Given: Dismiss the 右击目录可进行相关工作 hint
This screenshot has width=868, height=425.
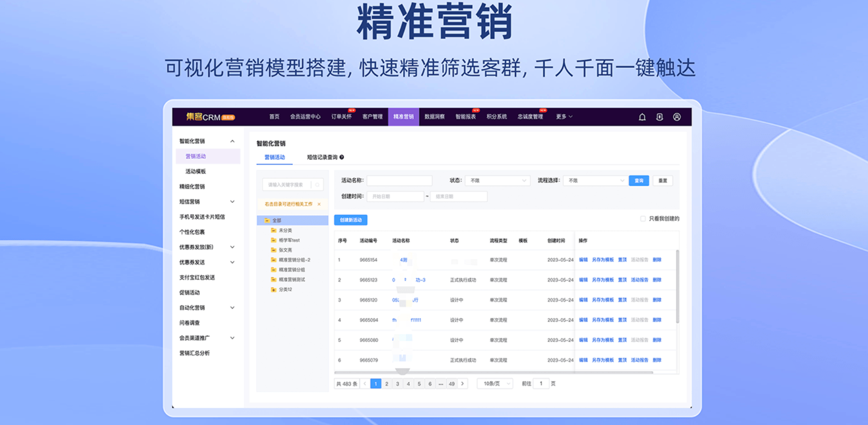Looking at the screenshot, I should 319,204.
